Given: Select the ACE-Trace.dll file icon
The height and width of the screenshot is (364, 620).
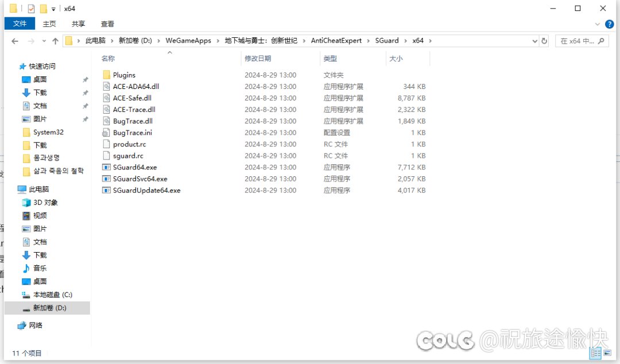Looking at the screenshot, I should point(106,109).
